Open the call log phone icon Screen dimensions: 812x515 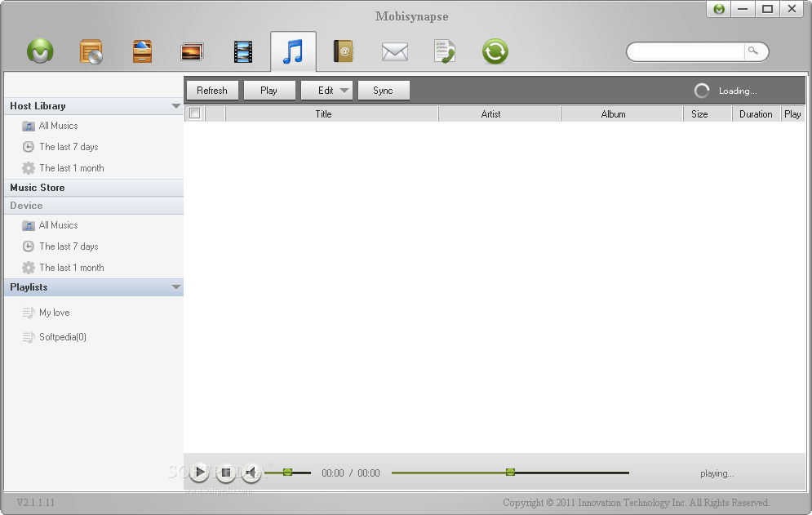445,51
